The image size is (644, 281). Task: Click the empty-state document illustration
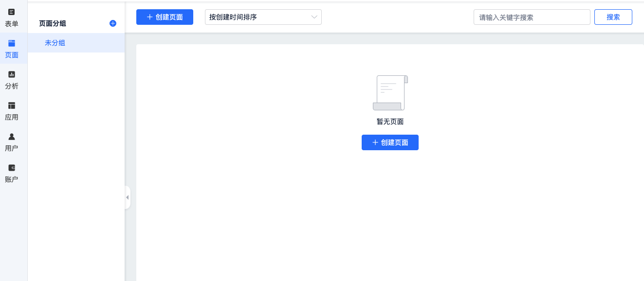tap(390, 93)
